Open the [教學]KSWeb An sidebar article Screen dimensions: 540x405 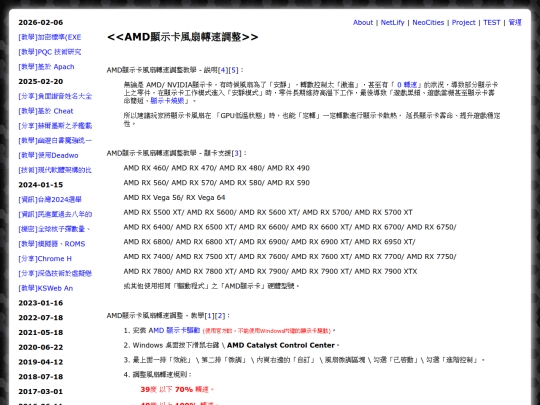[x=45, y=288]
